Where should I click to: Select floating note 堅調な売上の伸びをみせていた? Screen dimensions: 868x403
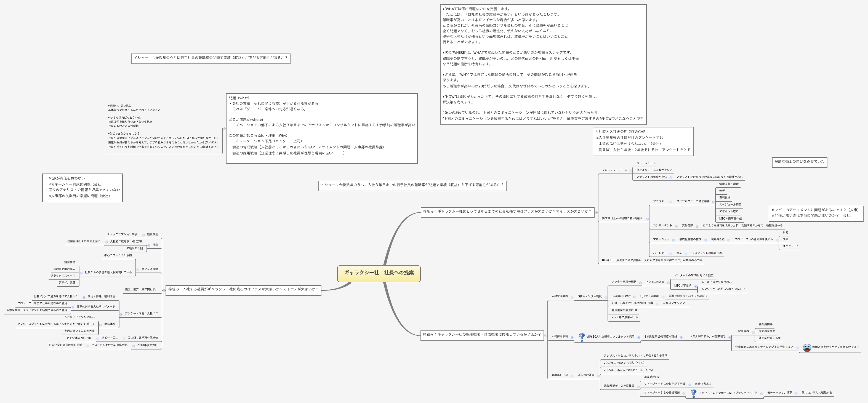[x=799, y=162]
